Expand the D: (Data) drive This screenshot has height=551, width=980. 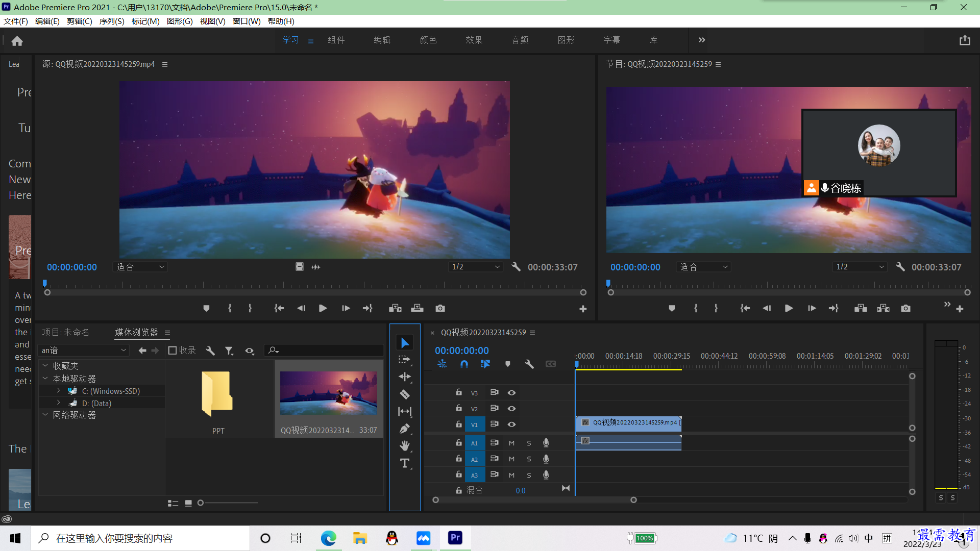click(59, 403)
